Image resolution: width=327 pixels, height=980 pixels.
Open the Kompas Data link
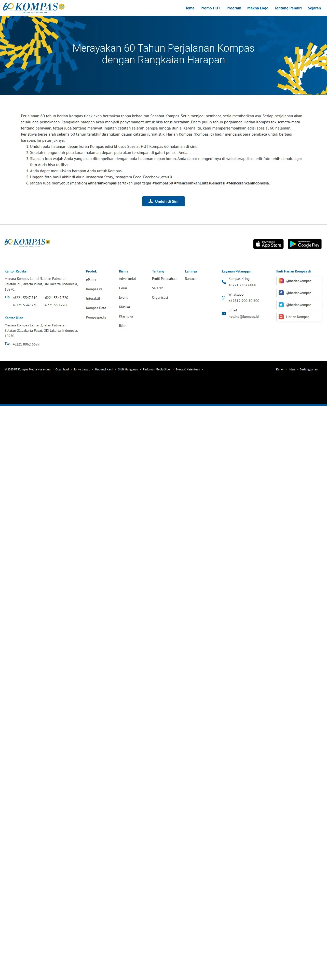(x=96, y=308)
